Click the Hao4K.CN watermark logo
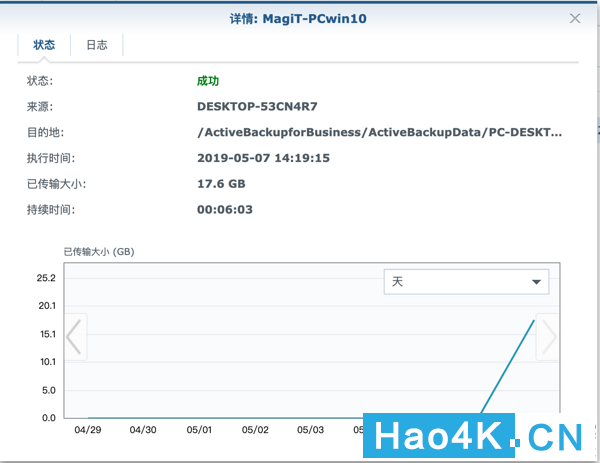Viewport: 600px width, 463px height. click(474, 436)
